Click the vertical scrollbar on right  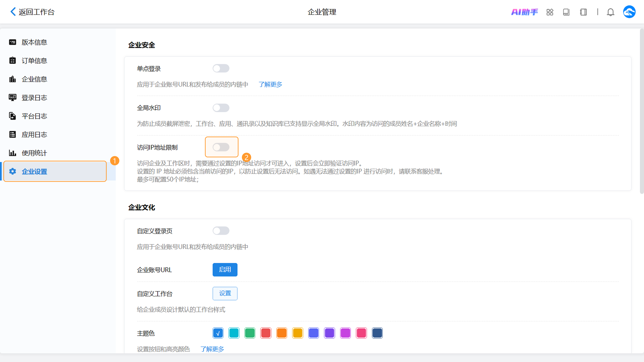642,111
